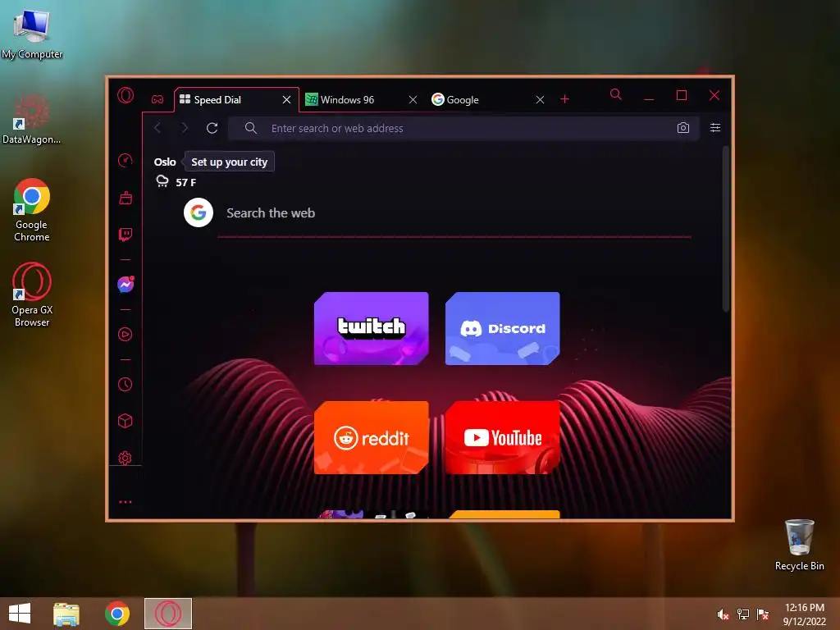The width and height of the screenshot is (840, 630).
Task: Open sidebar setup three dots
Action: [126, 502]
